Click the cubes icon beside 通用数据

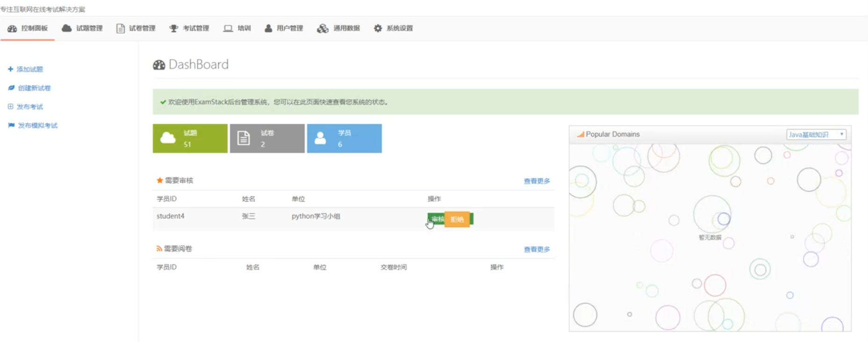coord(323,29)
